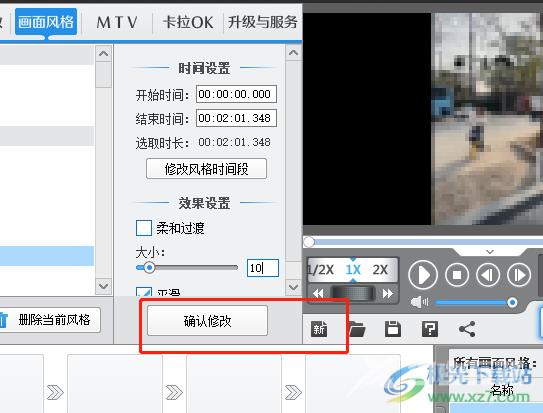This screenshot has width=543, height=413.
Task: Mute audio with the speaker icon
Action: (419, 302)
